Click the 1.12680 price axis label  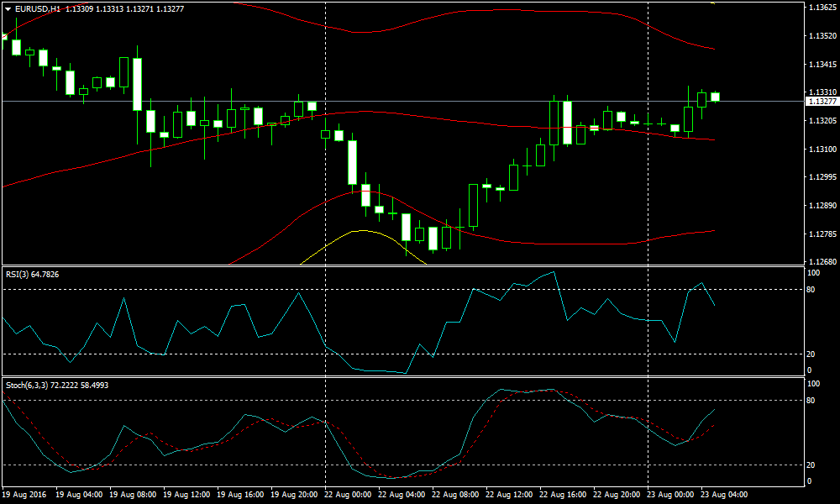tap(821, 262)
